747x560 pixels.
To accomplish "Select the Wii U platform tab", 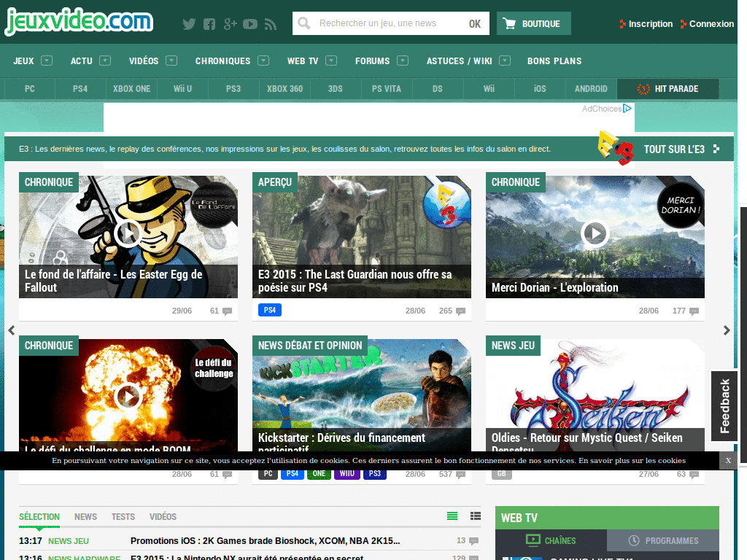I will 182,88.
